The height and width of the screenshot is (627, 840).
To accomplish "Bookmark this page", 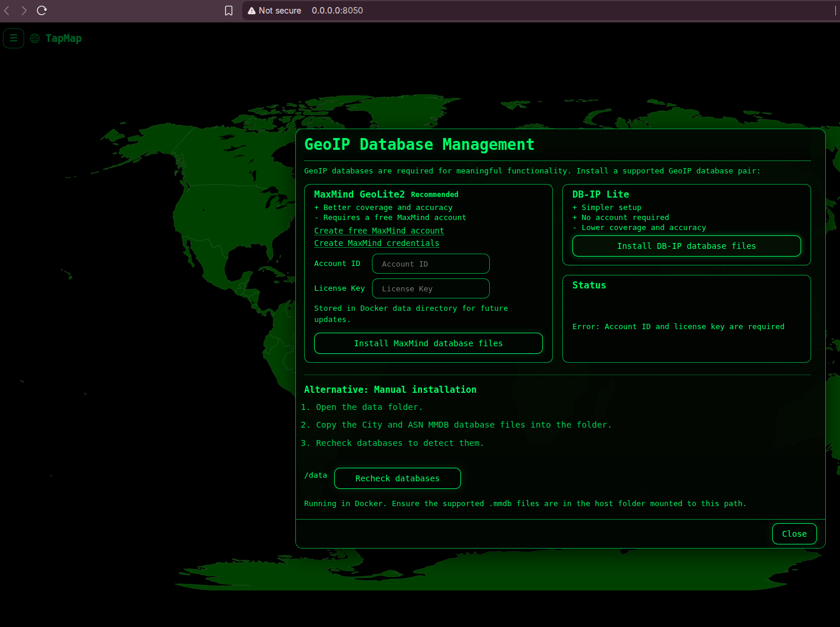I will coord(229,11).
